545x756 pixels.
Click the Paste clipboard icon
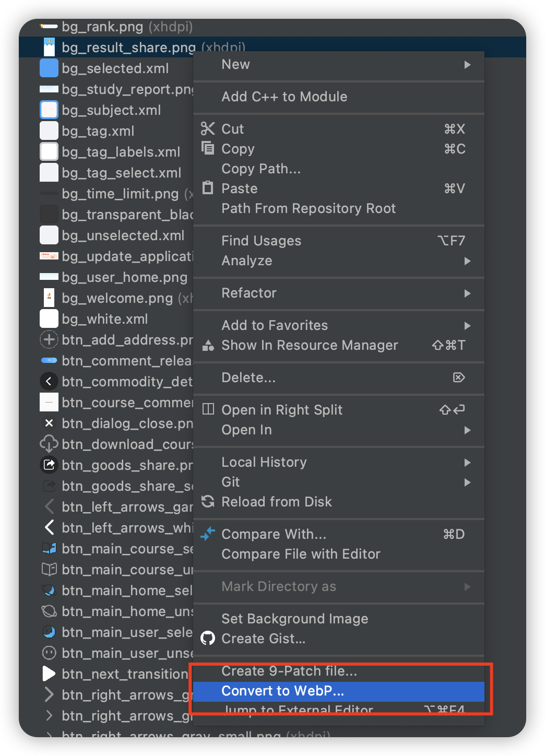(208, 187)
